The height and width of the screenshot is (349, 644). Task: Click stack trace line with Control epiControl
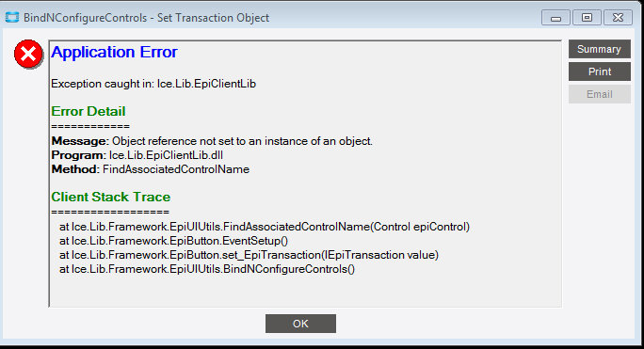(x=264, y=227)
